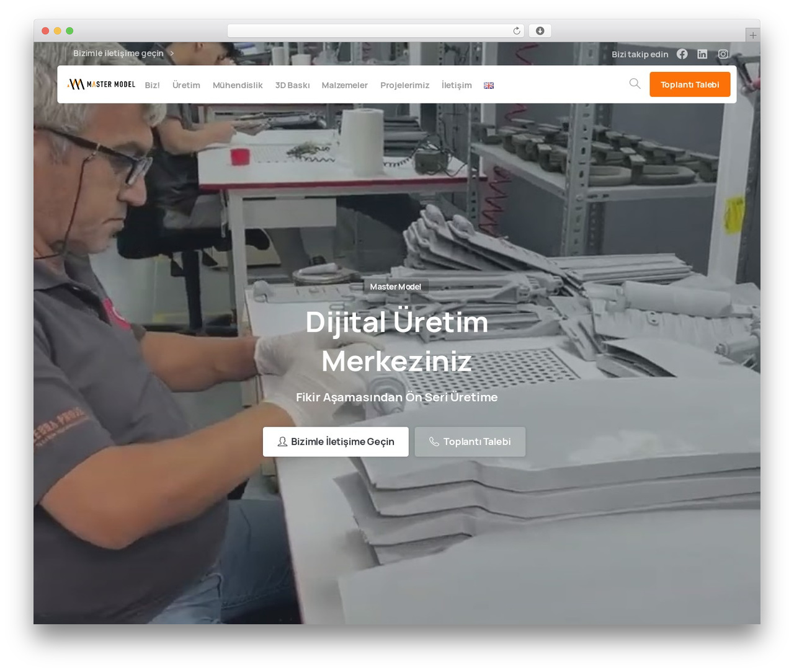Click the gray Toplantı Talebi hero button
Image resolution: width=794 pixels, height=672 pixels.
click(470, 441)
